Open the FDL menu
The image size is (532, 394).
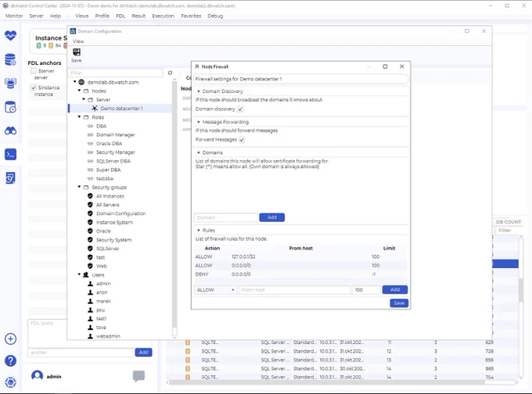[120, 16]
